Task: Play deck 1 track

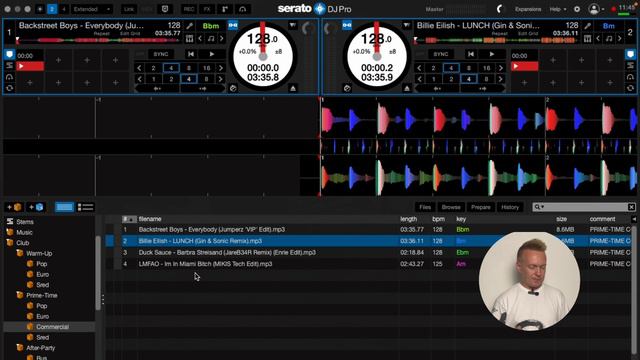Action: pos(212,54)
